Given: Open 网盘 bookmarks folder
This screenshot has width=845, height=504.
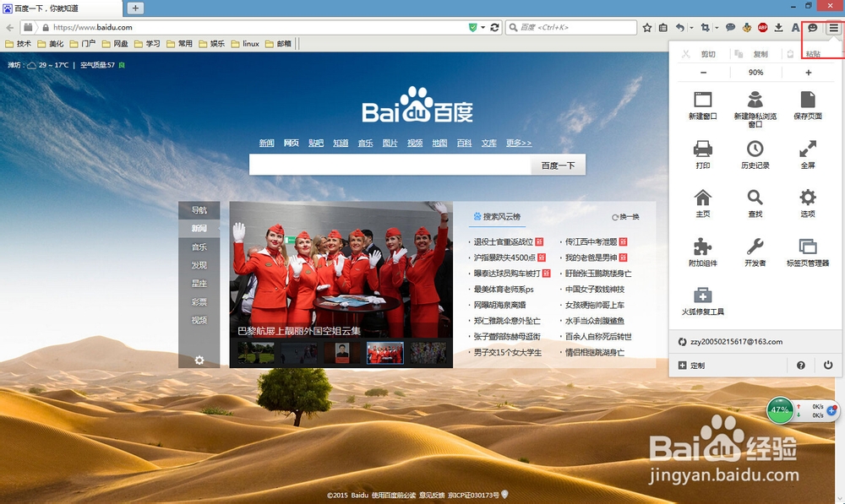Looking at the screenshot, I should tap(115, 44).
